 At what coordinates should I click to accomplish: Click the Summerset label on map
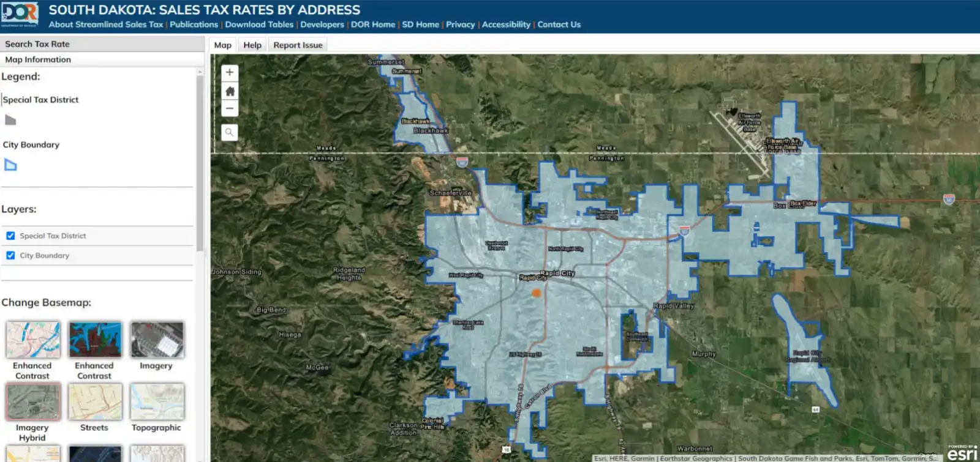[x=386, y=62]
